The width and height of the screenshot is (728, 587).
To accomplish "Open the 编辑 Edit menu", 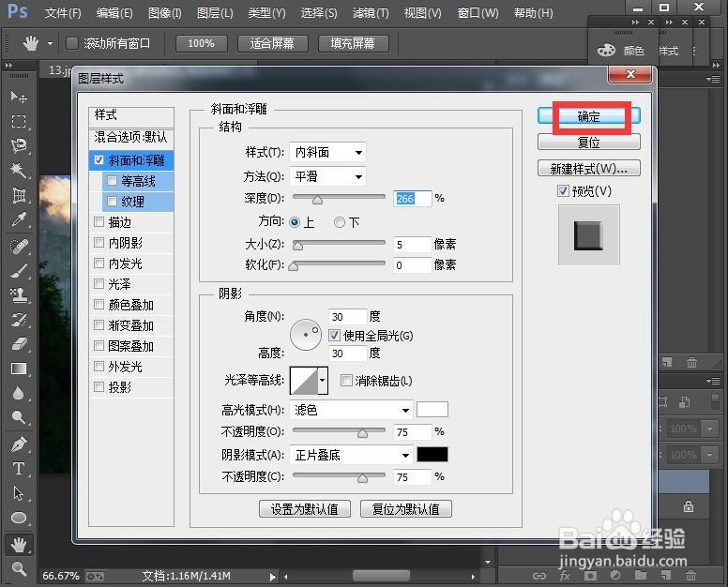I will pos(114,12).
